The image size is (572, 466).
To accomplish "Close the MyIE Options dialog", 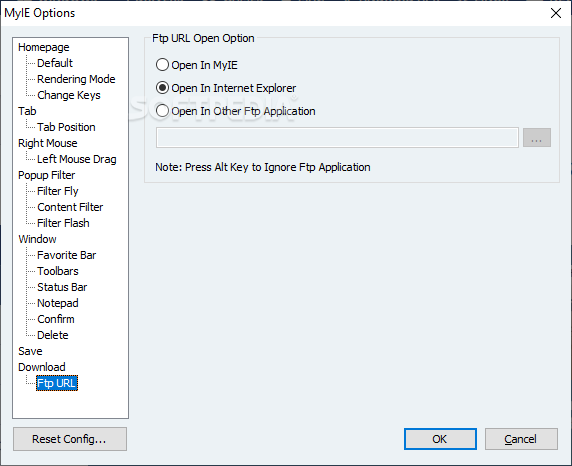I will 556,13.
